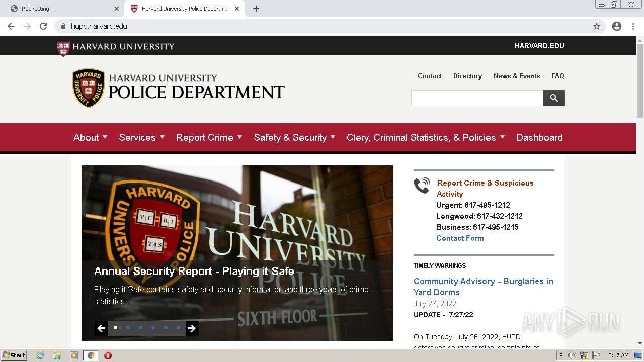Launch Internet Explorer from the taskbar

[x=40, y=355]
